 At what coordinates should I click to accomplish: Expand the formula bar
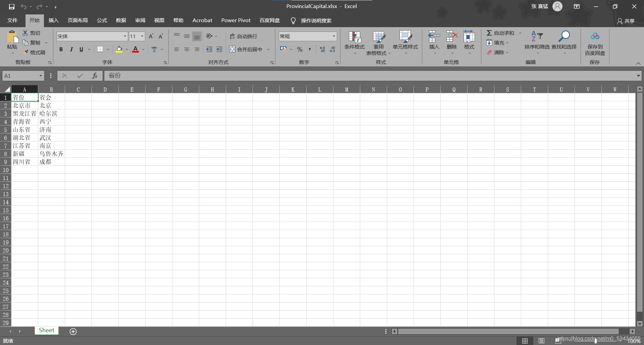(638, 76)
